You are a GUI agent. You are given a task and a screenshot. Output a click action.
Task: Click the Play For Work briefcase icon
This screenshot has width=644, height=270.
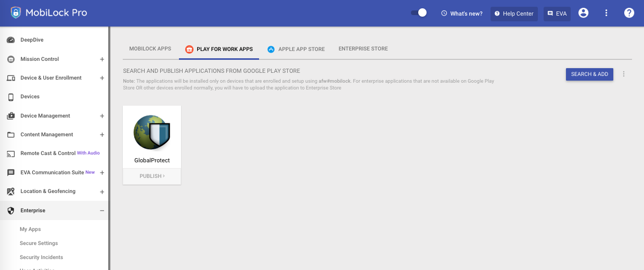tap(189, 49)
